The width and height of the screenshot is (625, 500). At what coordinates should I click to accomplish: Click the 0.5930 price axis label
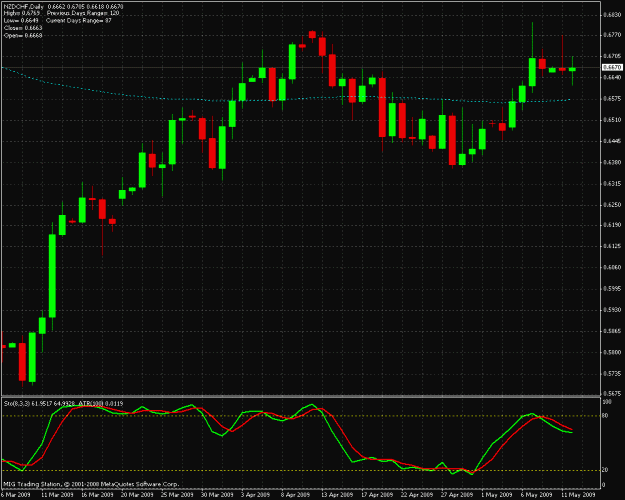pos(613,310)
